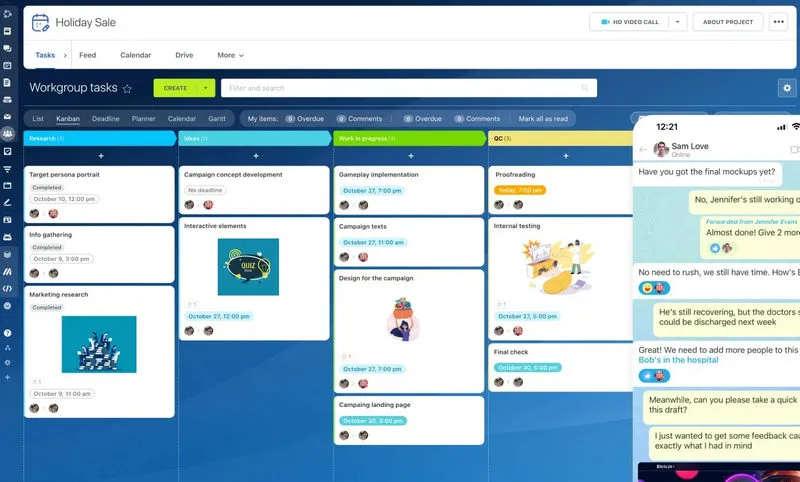Open the Kanban settings gear button

click(x=787, y=88)
